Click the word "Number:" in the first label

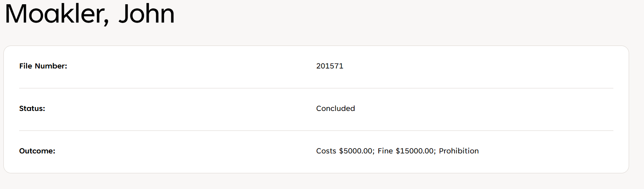coord(51,66)
